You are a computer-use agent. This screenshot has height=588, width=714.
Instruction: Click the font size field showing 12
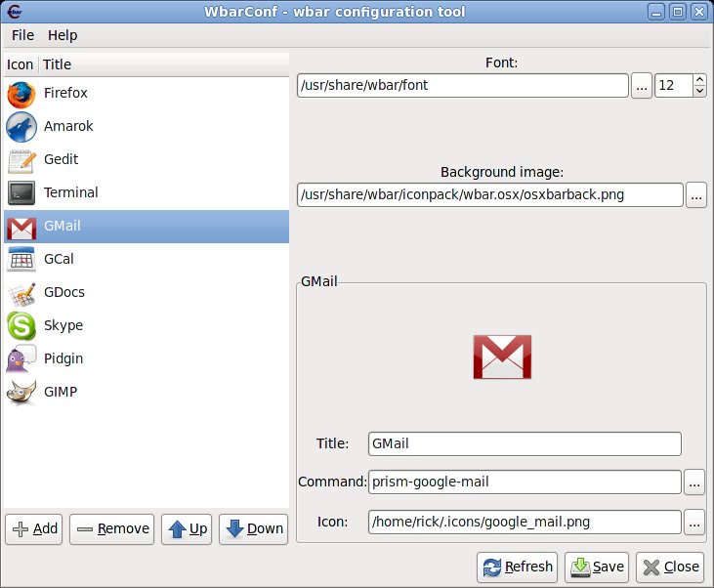674,86
